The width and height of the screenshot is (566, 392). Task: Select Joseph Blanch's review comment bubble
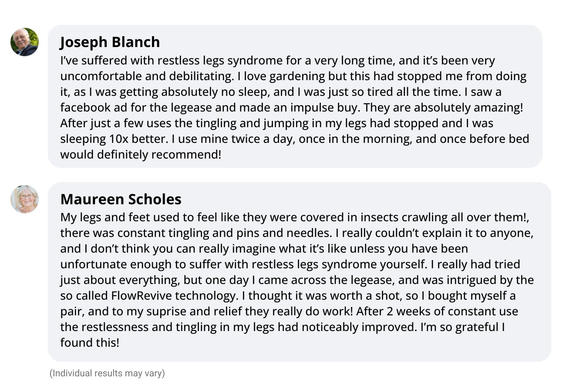pyautogui.click(x=295, y=96)
